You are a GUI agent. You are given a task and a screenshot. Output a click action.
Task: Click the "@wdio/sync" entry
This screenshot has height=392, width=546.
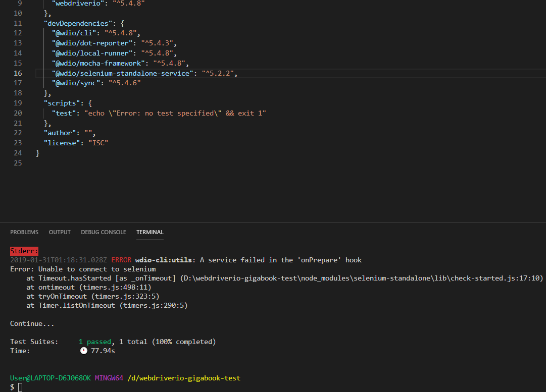pos(76,83)
